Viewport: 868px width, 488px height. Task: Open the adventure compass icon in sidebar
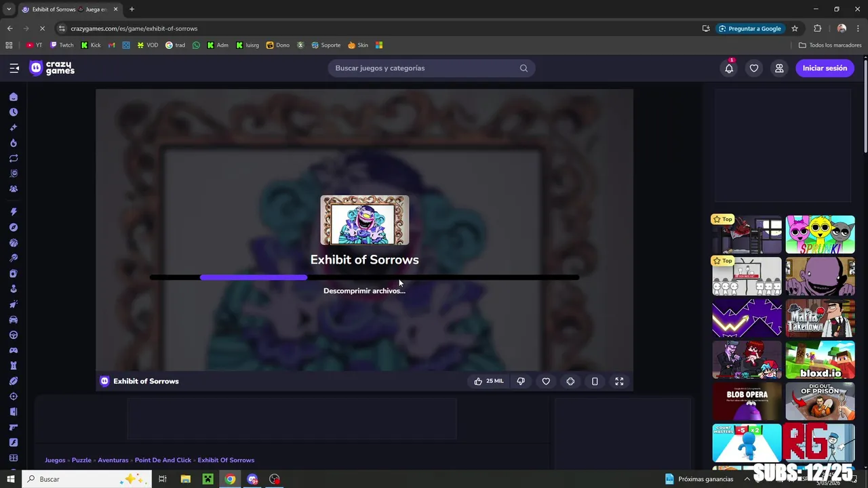point(14,227)
